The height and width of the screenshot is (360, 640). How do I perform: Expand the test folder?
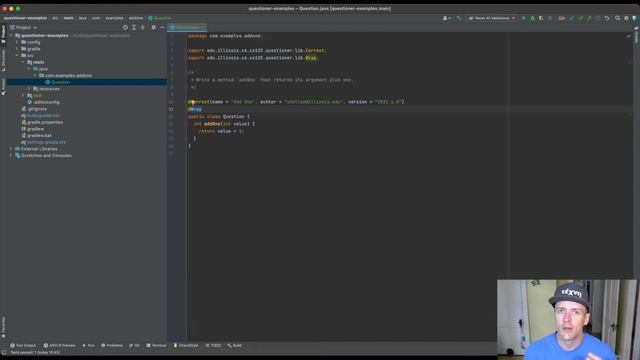point(23,96)
